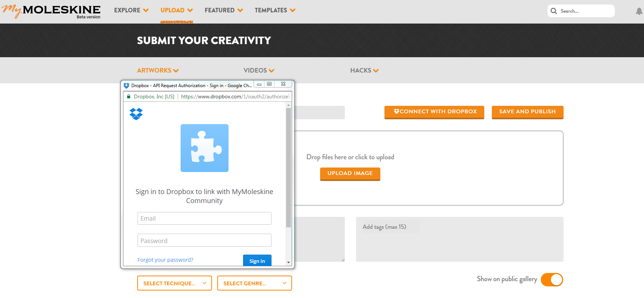
Task: Click Save and Publish button
Action: click(x=527, y=112)
